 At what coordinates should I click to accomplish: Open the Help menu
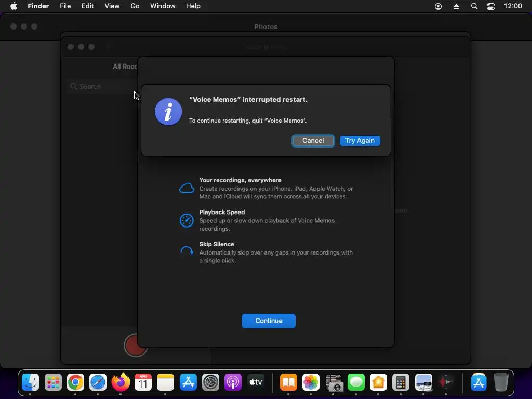pyautogui.click(x=193, y=6)
